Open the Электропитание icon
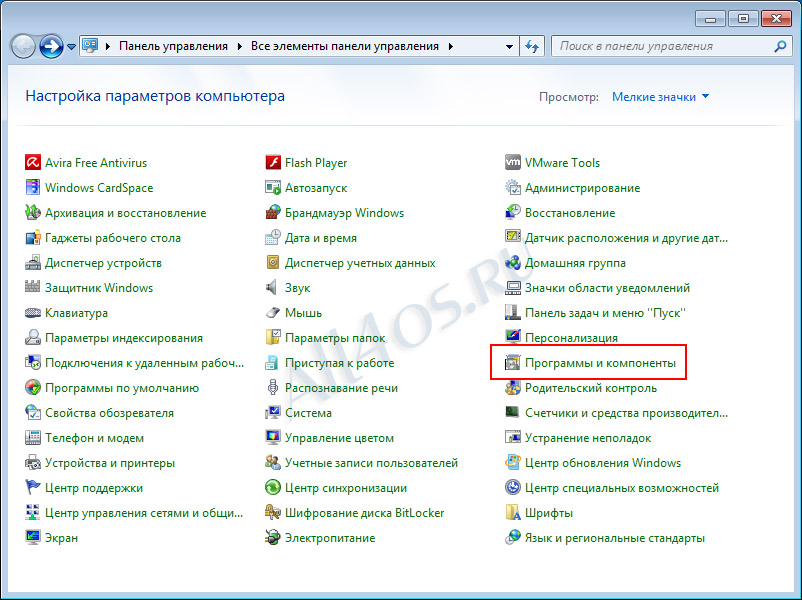Viewport: 802px width, 600px height. pyautogui.click(x=273, y=538)
